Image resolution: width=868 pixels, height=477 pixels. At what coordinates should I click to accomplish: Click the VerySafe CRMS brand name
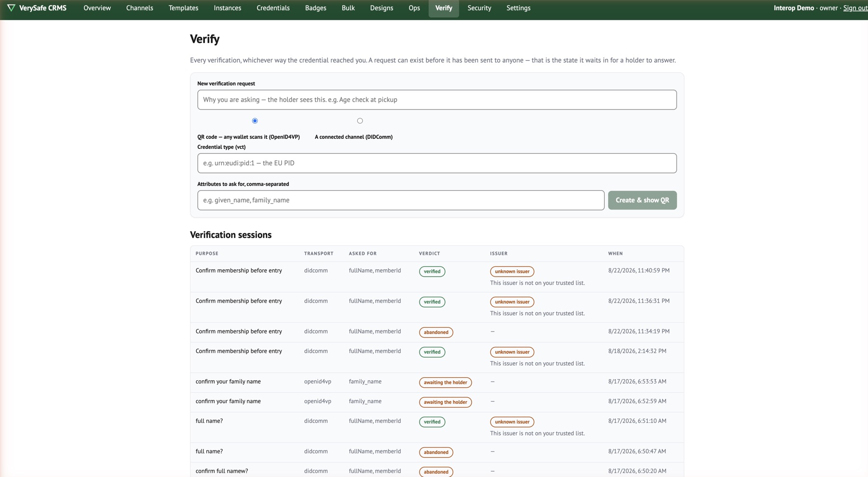(43, 8)
